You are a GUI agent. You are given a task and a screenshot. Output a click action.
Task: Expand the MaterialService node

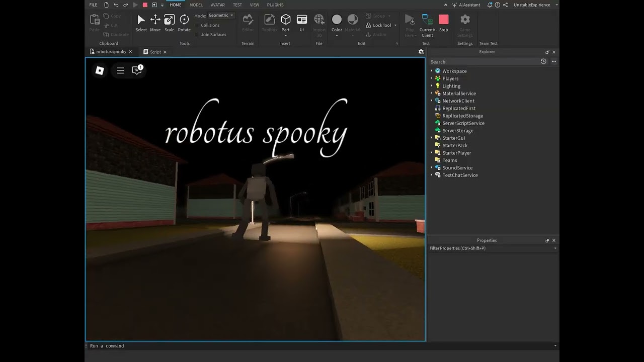coord(431,93)
